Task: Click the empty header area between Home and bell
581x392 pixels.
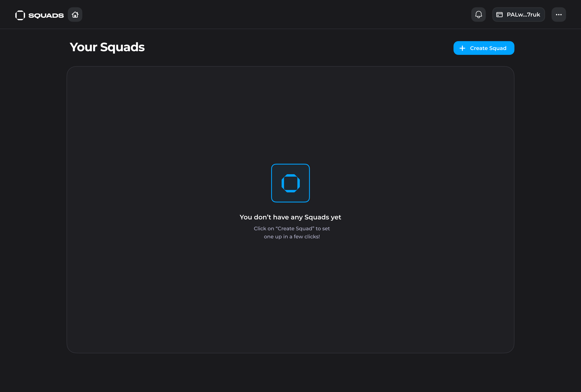Action: pos(275,15)
